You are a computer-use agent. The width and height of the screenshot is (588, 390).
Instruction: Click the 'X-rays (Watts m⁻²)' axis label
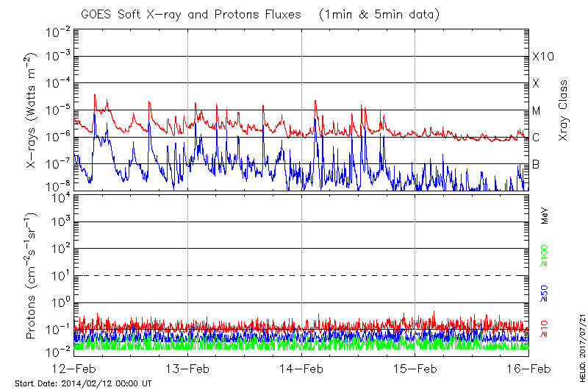coord(33,110)
